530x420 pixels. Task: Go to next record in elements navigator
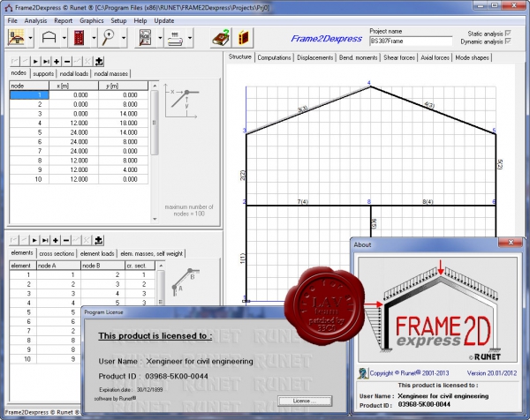(x=34, y=240)
